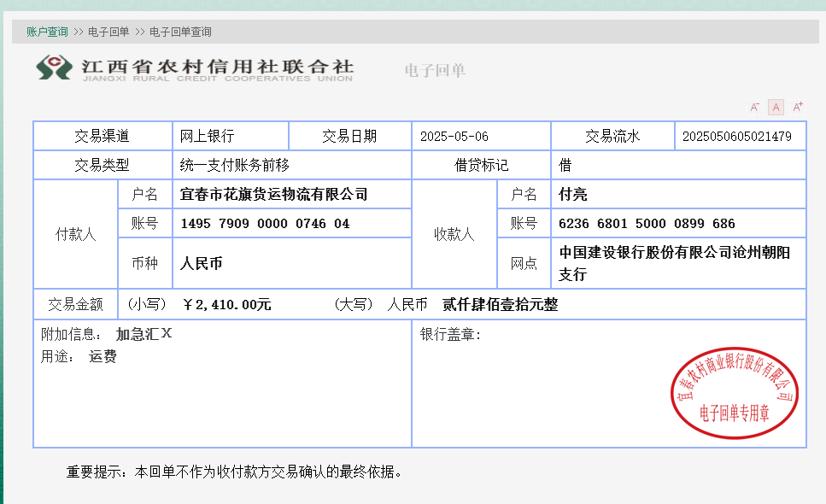Image resolution: width=826 pixels, height=504 pixels.
Task: Select the amount ￥2,410.00元
Action: pyautogui.click(x=226, y=304)
